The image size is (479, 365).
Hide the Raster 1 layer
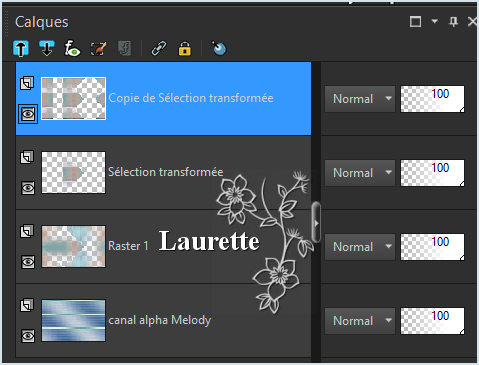(x=28, y=262)
